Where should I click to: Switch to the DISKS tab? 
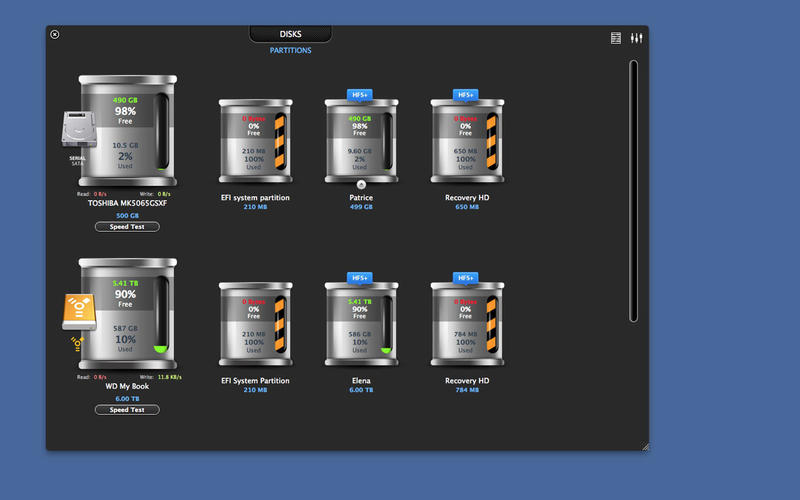coord(291,34)
